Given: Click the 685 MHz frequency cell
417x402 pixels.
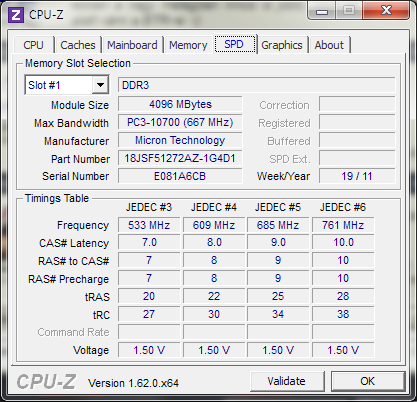Looking at the screenshot, I should 278,225.
